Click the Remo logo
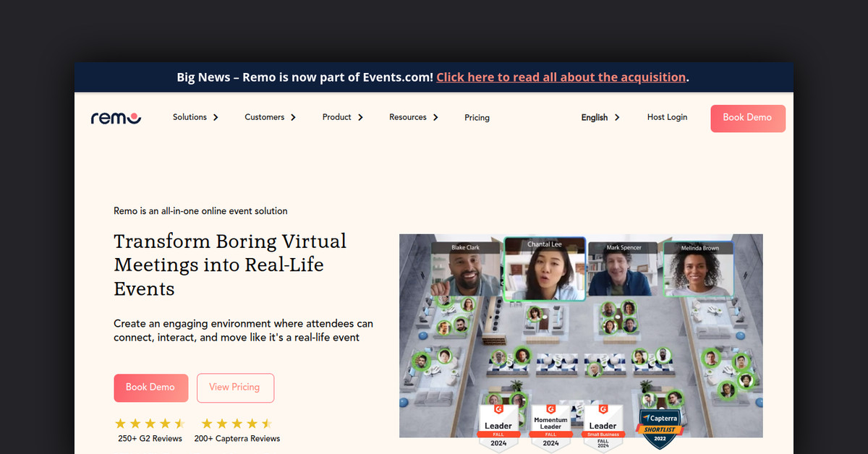868x454 pixels. 116,118
